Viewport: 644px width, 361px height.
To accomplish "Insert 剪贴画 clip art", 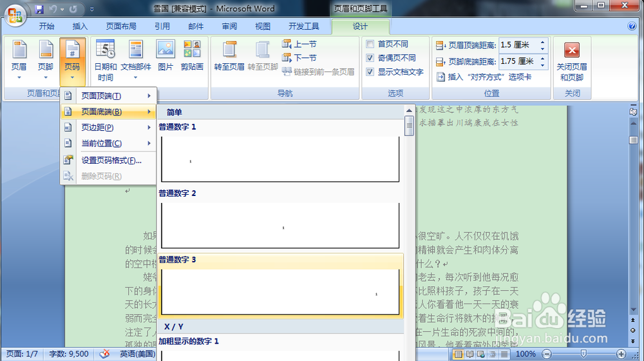I will (192, 55).
